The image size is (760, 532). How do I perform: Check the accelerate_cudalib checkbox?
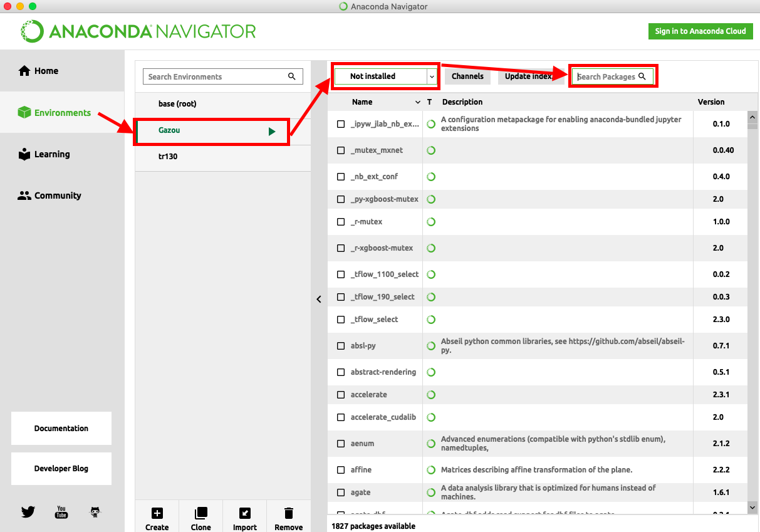pos(341,417)
